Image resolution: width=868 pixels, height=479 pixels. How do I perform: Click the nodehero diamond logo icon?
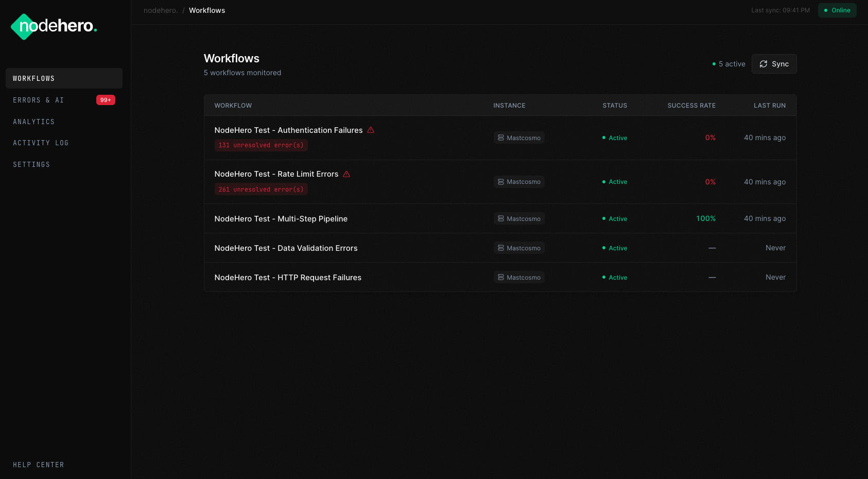coord(23,26)
